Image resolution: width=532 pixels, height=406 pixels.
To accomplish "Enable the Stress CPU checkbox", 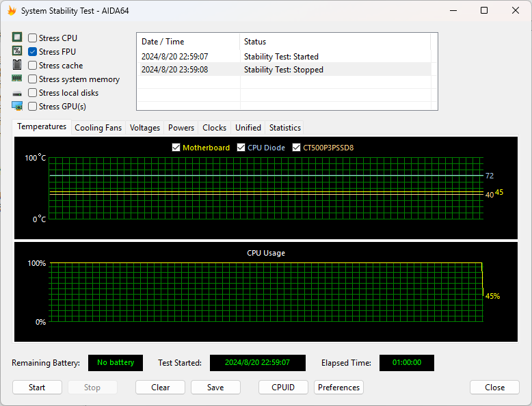I will [x=33, y=38].
